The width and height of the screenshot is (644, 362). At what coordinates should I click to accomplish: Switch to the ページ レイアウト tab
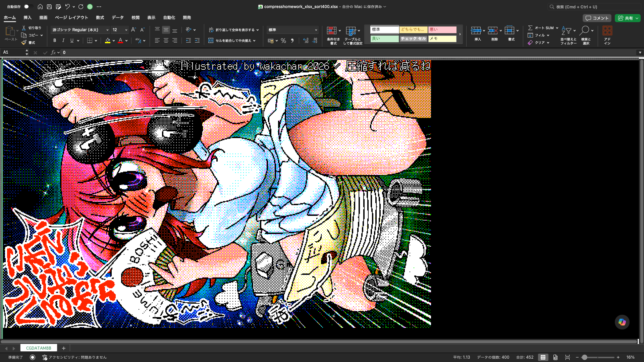(x=71, y=18)
